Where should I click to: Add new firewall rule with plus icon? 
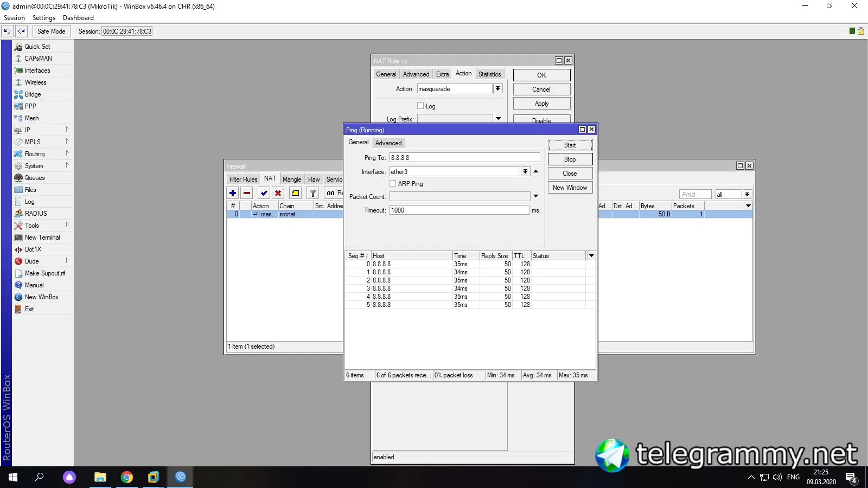click(x=233, y=193)
